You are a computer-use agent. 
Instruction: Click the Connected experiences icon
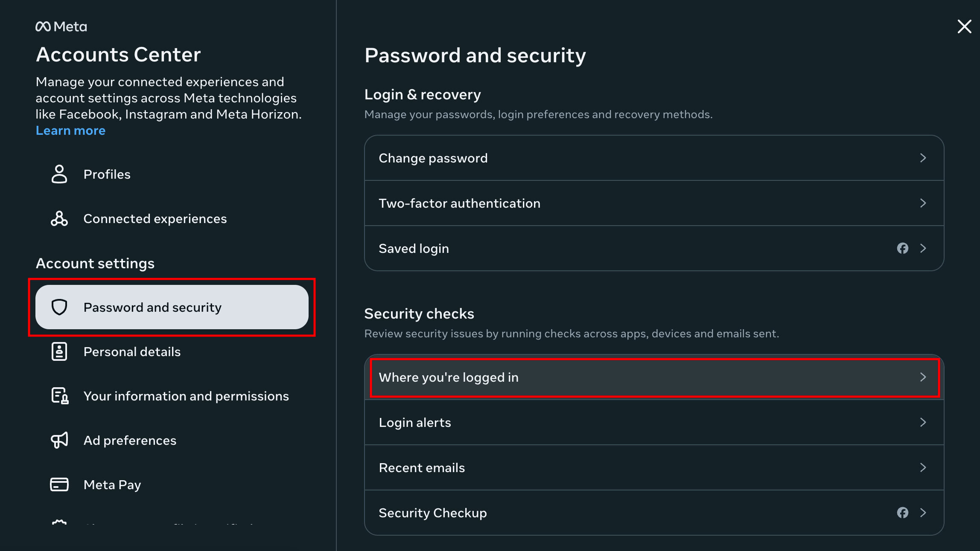coord(59,218)
